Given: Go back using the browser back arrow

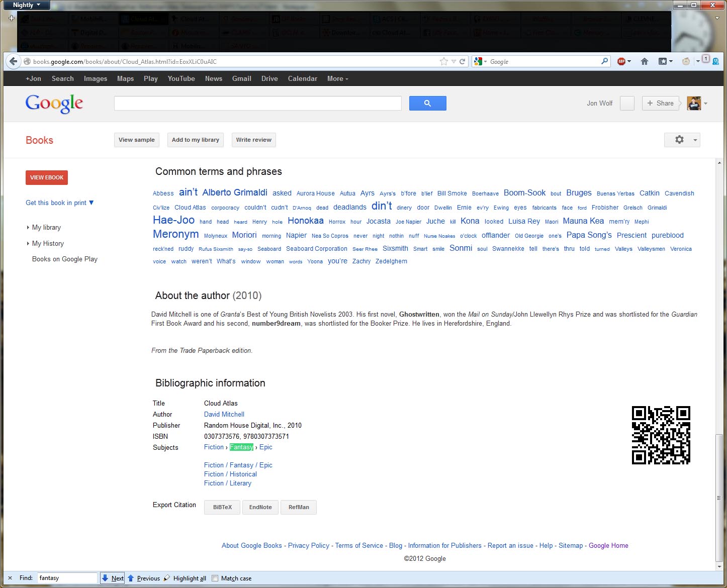Looking at the screenshot, I should (13, 61).
